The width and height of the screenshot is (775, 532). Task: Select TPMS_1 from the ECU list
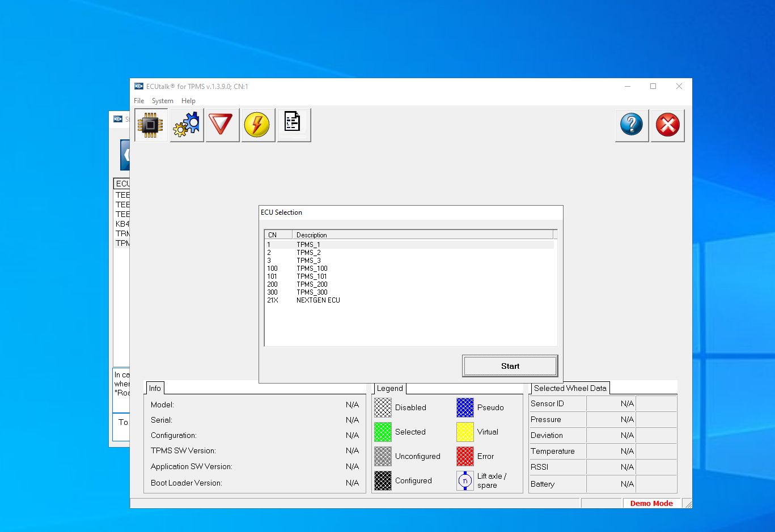coord(308,244)
